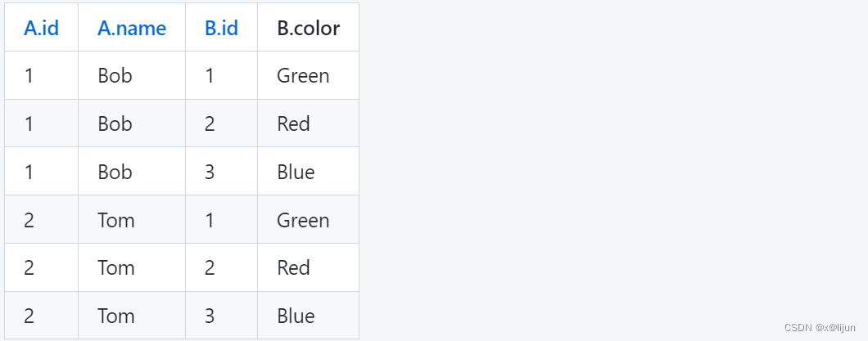Image resolution: width=868 pixels, height=341 pixels.
Task: Open the A.id header link
Action: point(41,28)
